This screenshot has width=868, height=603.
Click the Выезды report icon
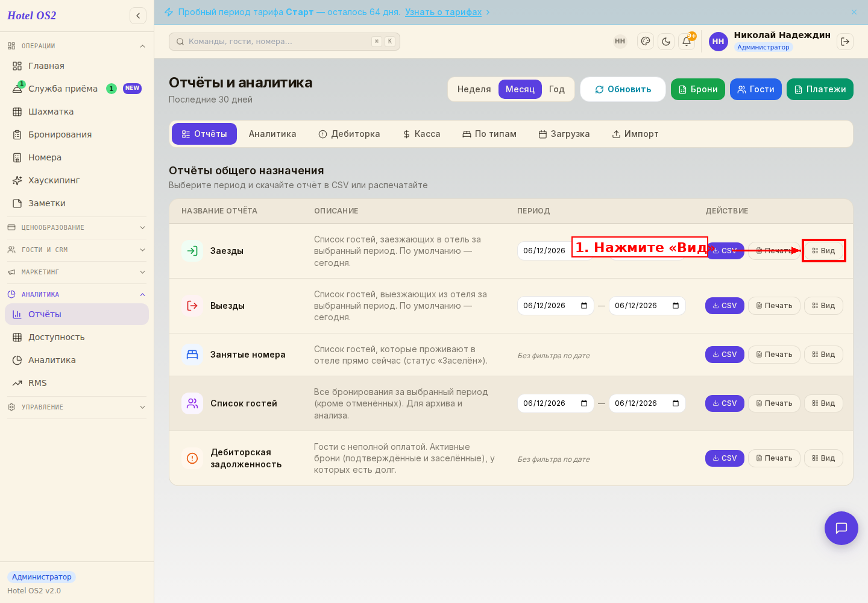pyautogui.click(x=192, y=306)
